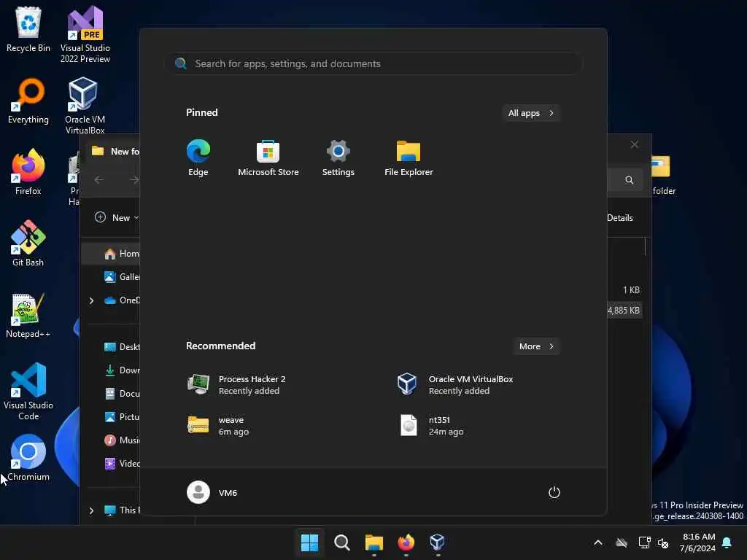Image resolution: width=747 pixels, height=560 pixels.
Task: Select Home in Explorer sidebar
Action: (112, 254)
